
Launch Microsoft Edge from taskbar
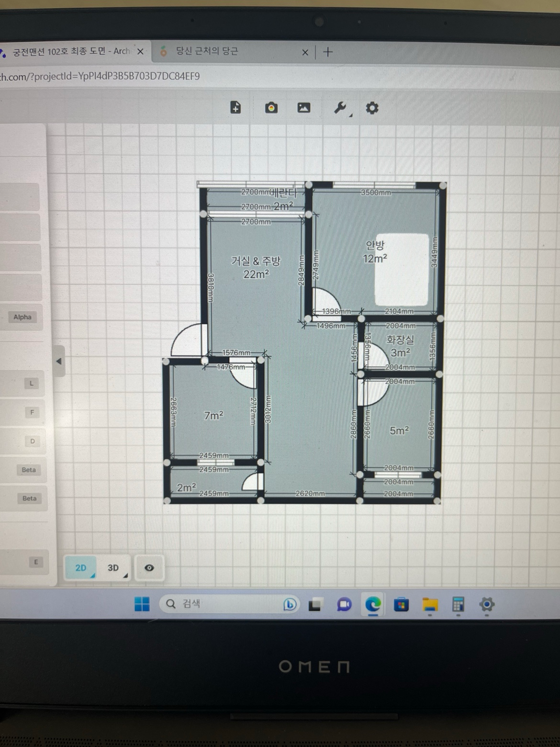[373, 604]
